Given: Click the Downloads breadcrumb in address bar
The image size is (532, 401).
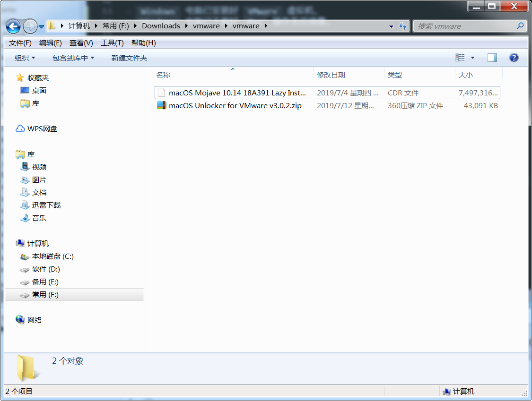Looking at the screenshot, I should tap(161, 26).
